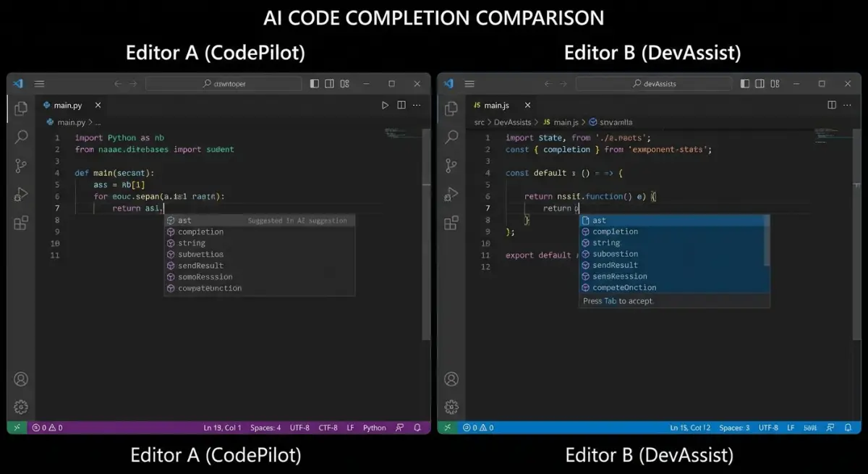Open Source Control in Editor A
Image resolution: width=868 pixels, height=474 pixels.
tap(20, 166)
